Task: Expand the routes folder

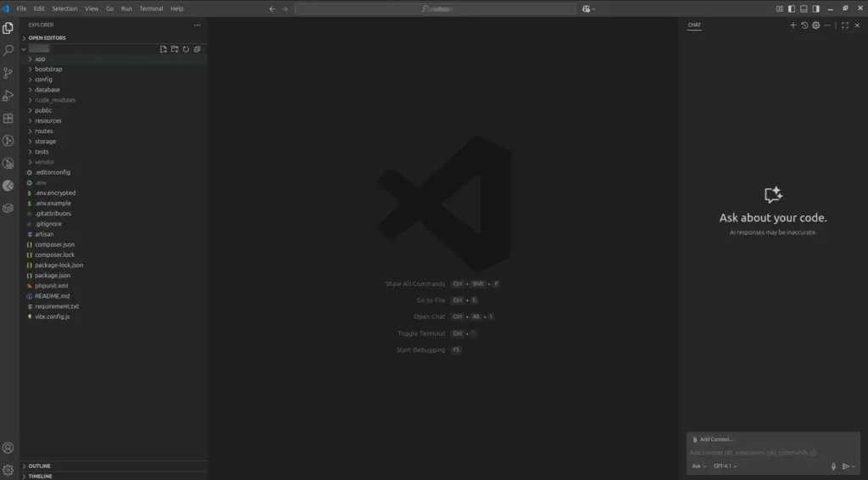Action: [114, 131]
